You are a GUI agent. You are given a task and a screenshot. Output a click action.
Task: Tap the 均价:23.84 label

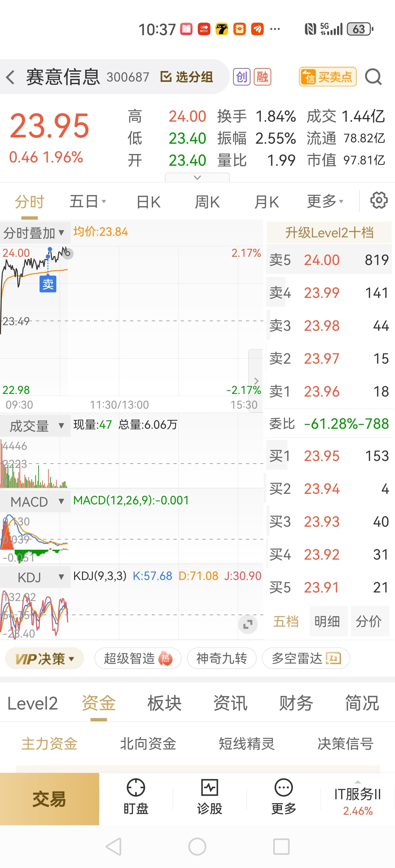[x=100, y=232]
